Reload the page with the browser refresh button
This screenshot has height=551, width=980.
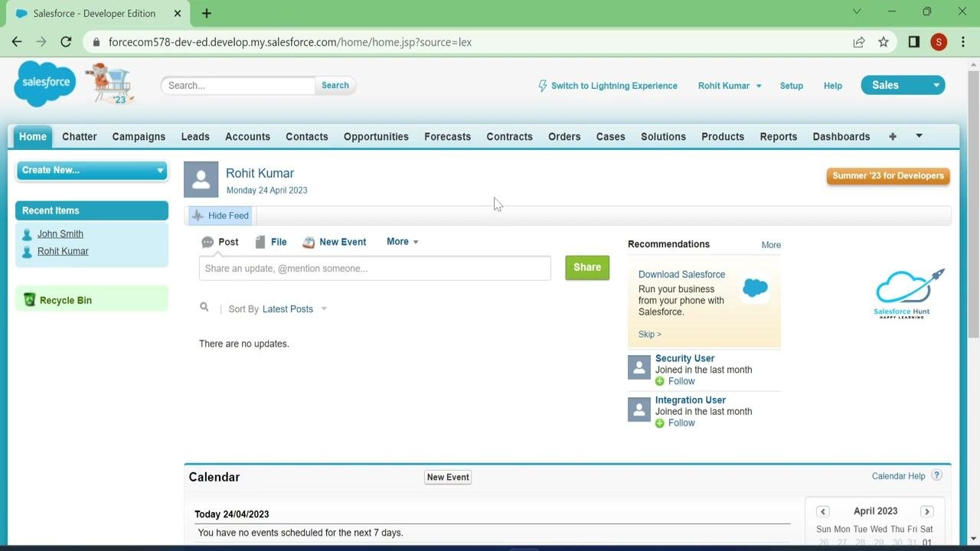click(x=66, y=42)
